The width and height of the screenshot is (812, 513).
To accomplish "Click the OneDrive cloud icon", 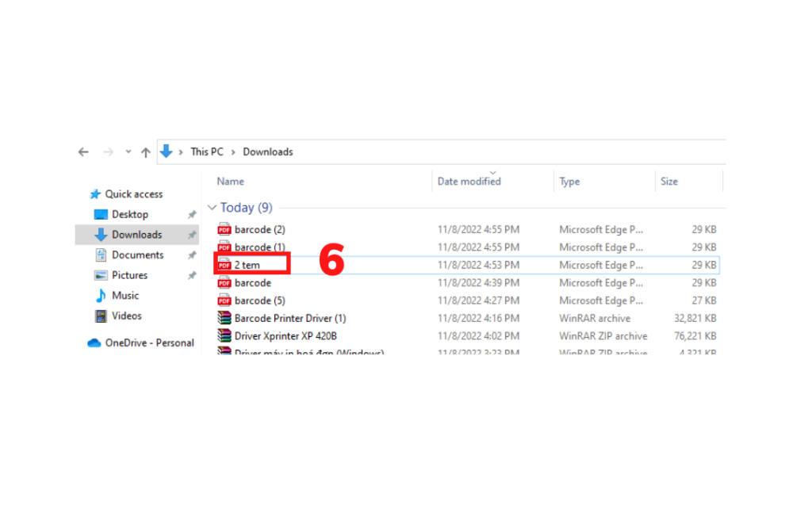I will (x=94, y=343).
